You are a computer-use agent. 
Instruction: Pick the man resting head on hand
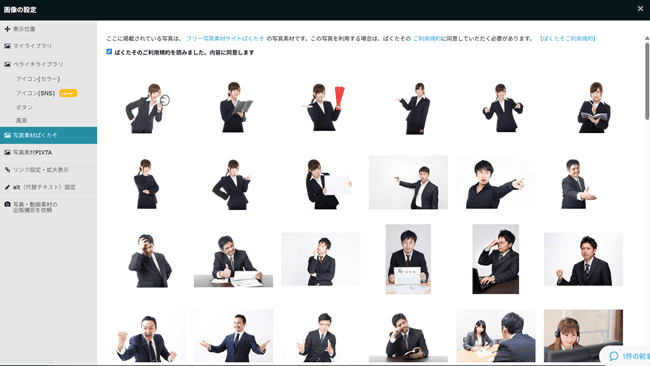[x=408, y=337]
